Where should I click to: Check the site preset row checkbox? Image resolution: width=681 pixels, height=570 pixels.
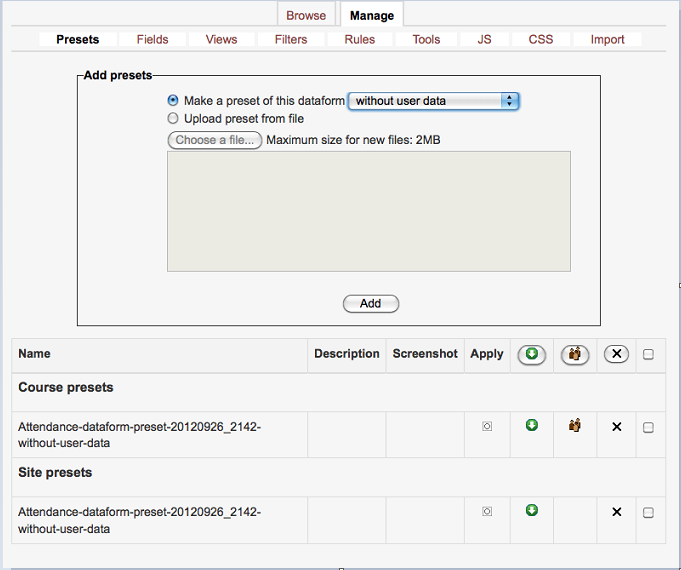648,513
